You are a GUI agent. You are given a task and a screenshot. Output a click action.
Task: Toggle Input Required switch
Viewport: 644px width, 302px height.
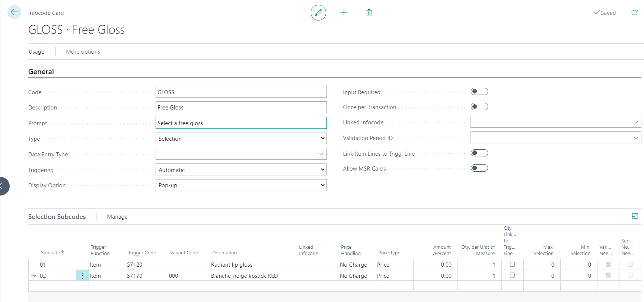pos(479,92)
